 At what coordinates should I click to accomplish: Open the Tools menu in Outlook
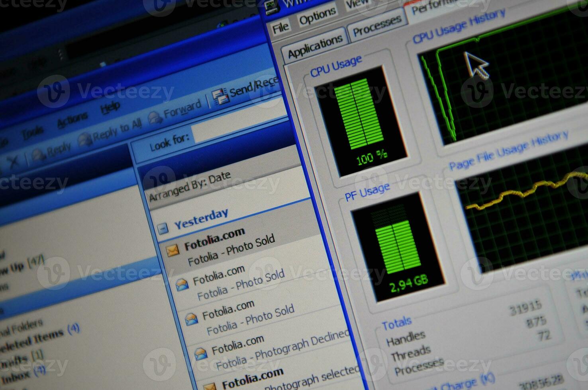pos(32,133)
